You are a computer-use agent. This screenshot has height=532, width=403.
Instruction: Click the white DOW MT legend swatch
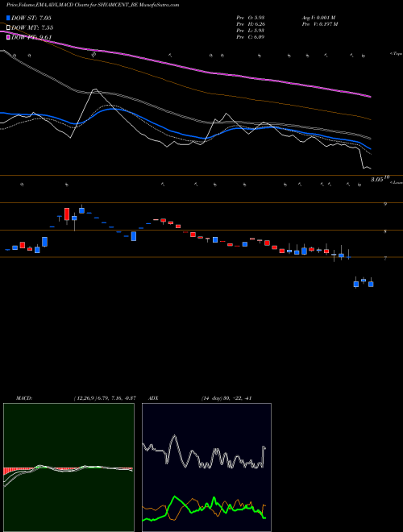(x=8, y=27)
